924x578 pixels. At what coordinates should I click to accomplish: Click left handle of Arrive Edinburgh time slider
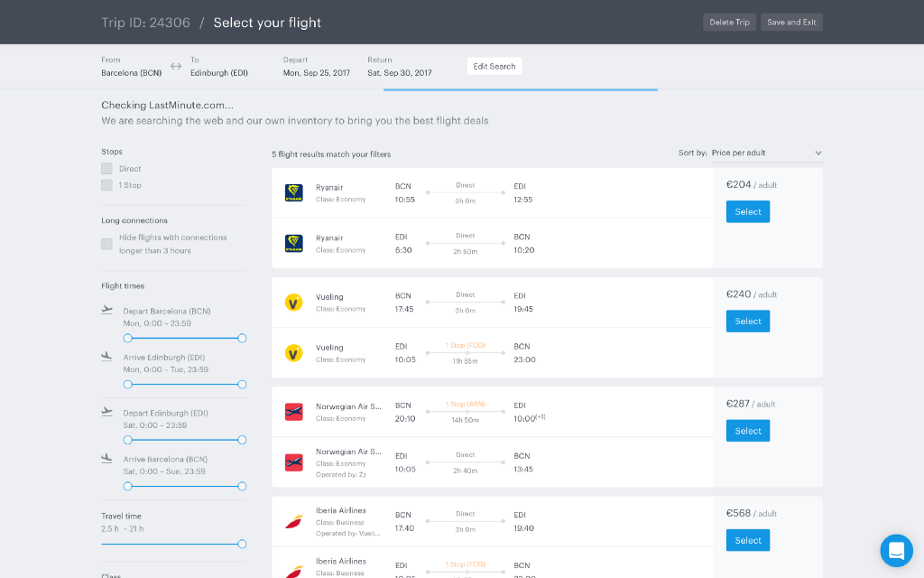pyautogui.click(x=128, y=385)
